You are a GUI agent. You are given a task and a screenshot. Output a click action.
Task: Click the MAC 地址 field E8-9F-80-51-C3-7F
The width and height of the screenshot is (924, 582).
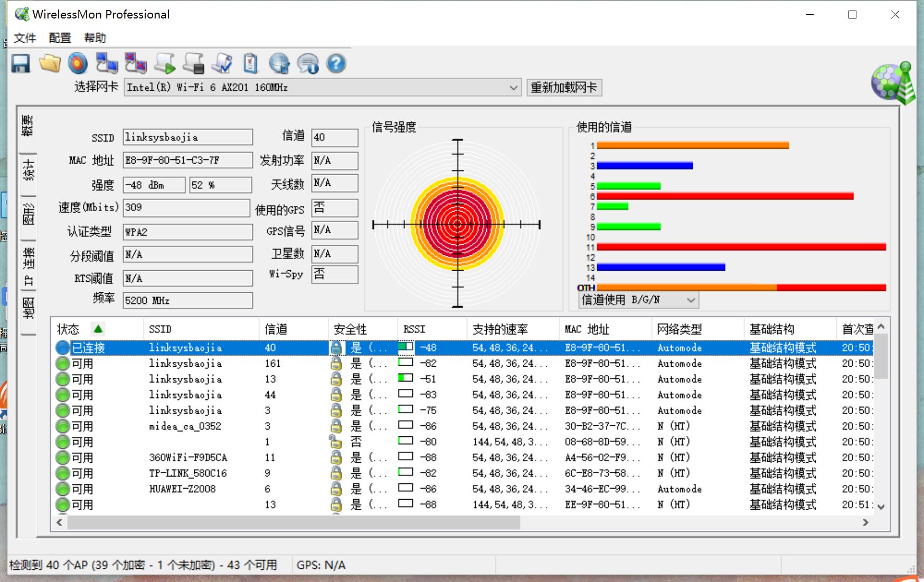[188, 160]
